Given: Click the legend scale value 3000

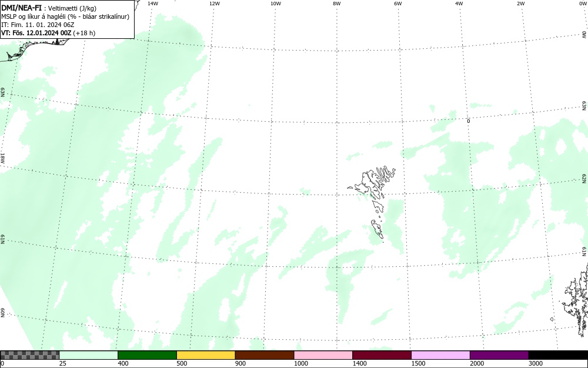Looking at the screenshot, I should (x=536, y=363).
